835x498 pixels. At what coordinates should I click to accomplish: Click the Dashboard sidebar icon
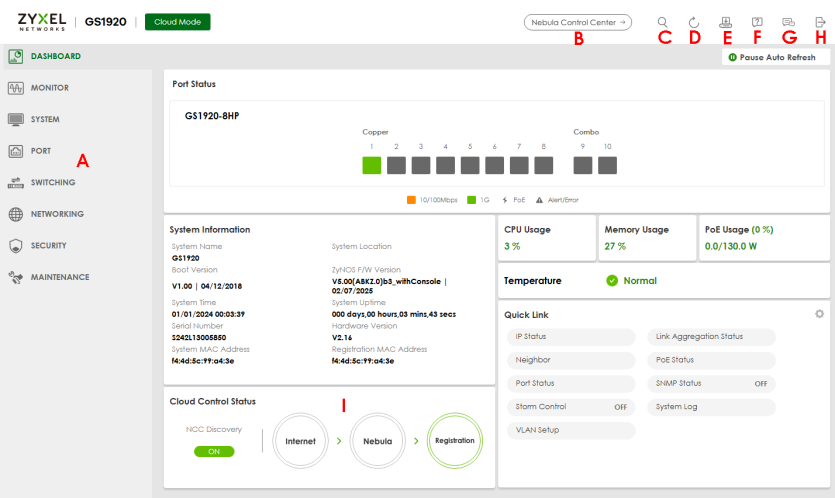[15, 56]
